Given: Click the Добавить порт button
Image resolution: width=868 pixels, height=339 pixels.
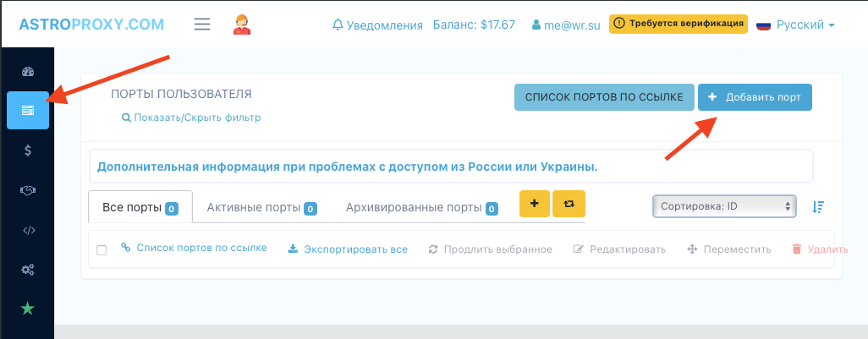Looking at the screenshot, I should pos(755,97).
